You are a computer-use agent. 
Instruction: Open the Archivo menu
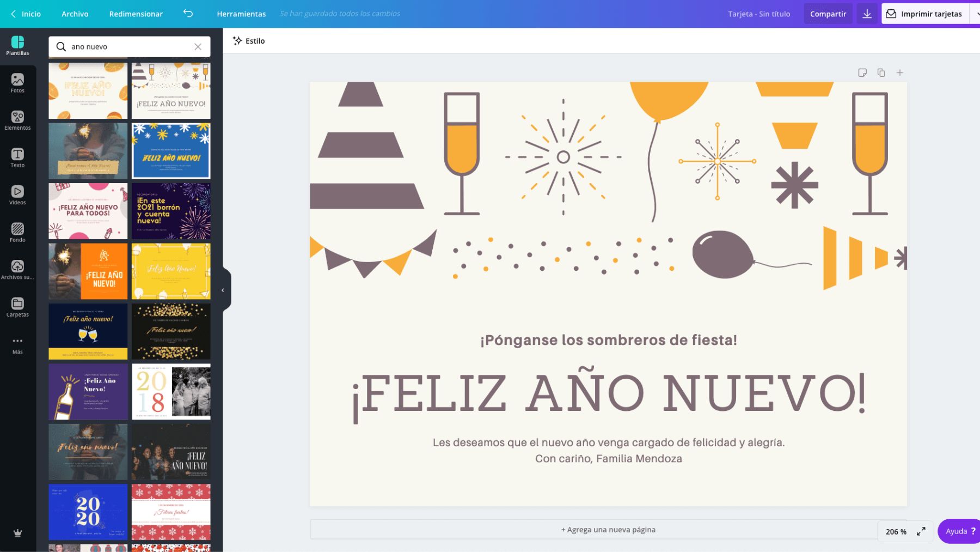pos(75,14)
